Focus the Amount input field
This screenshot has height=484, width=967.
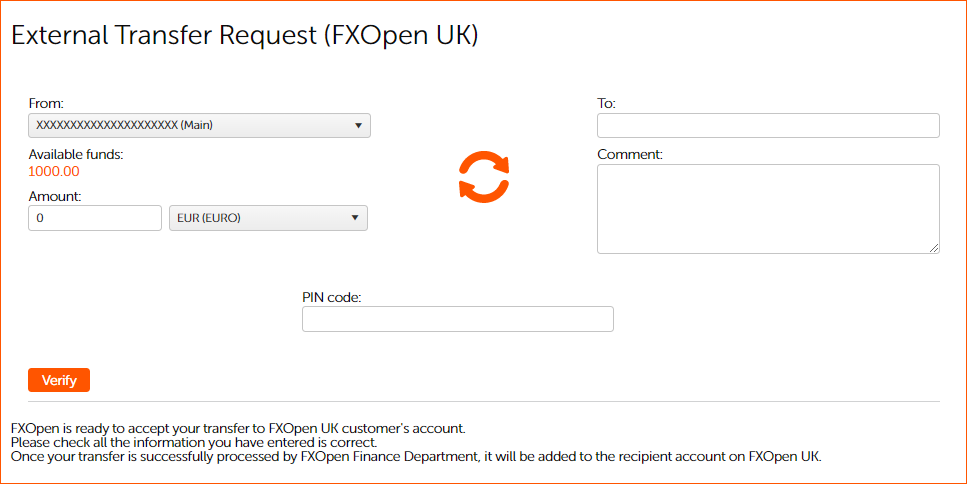click(x=95, y=218)
